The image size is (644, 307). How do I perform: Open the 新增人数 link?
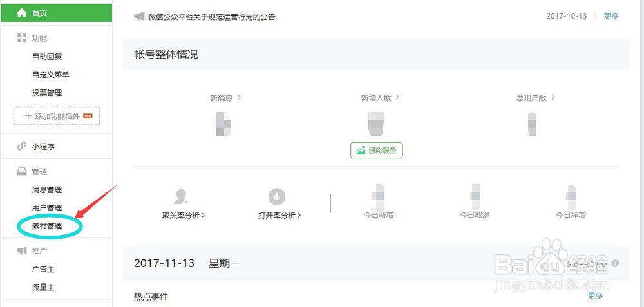(376, 98)
